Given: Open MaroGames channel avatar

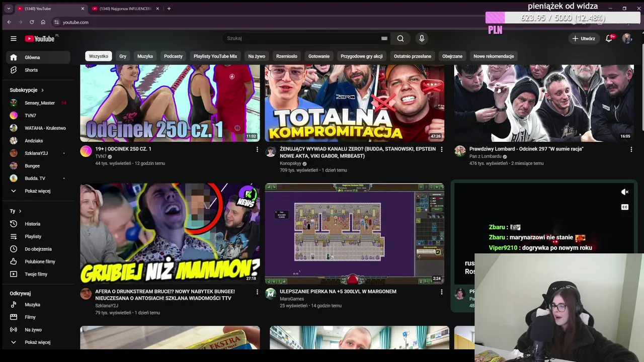Looking at the screenshot, I should pyautogui.click(x=271, y=294).
